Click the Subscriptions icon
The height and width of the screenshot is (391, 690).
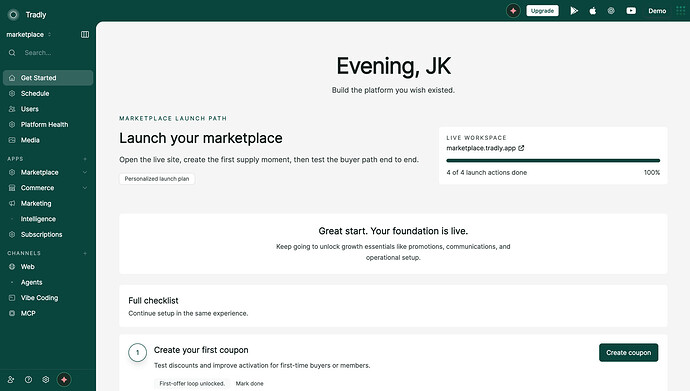coord(12,234)
